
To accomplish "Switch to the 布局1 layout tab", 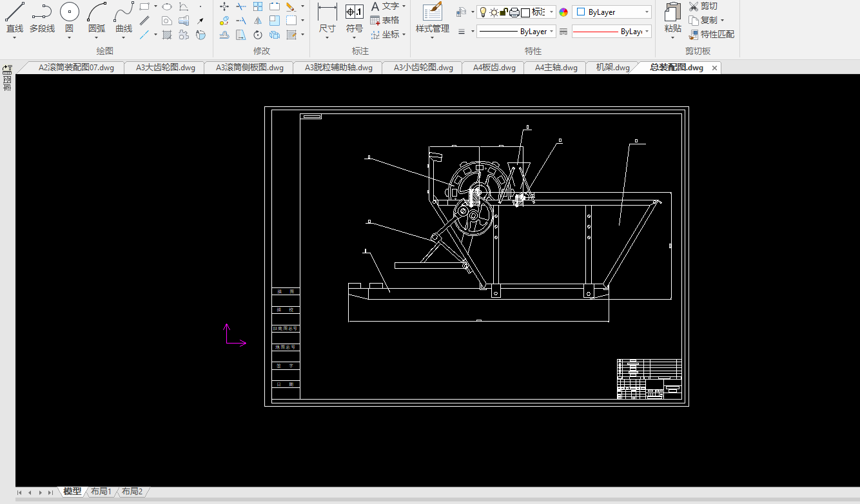I will click(x=101, y=492).
